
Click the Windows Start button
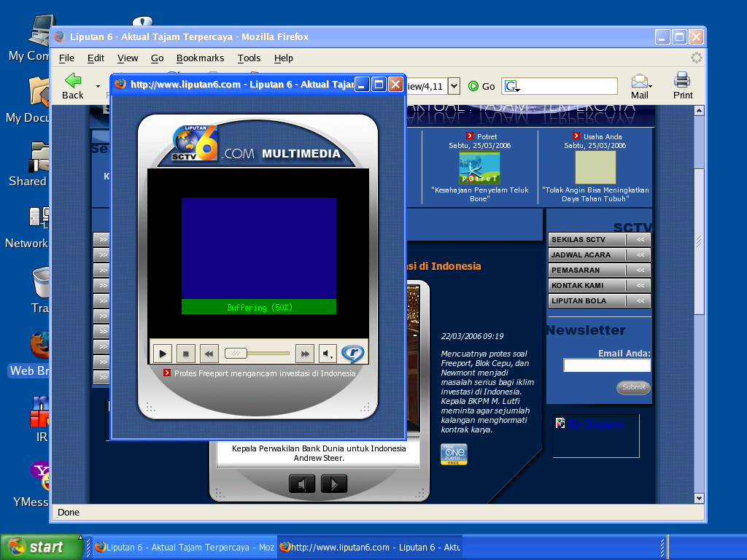42,547
